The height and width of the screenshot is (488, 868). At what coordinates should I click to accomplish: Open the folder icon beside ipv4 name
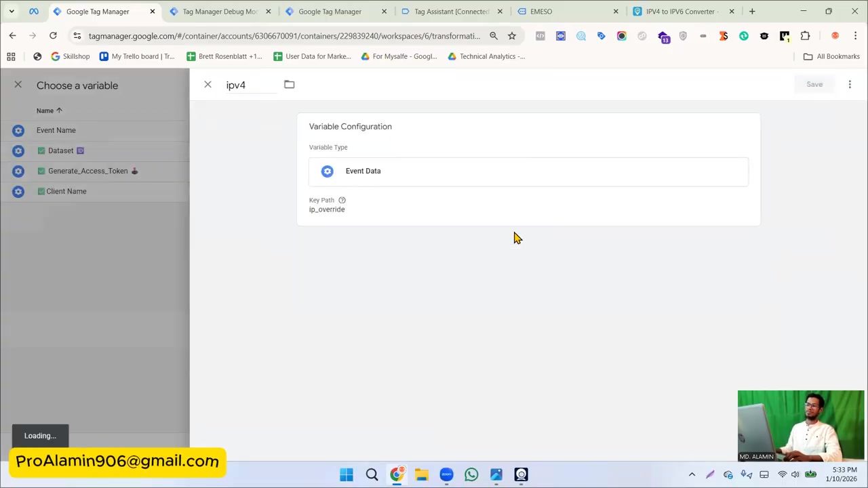[x=290, y=85]
